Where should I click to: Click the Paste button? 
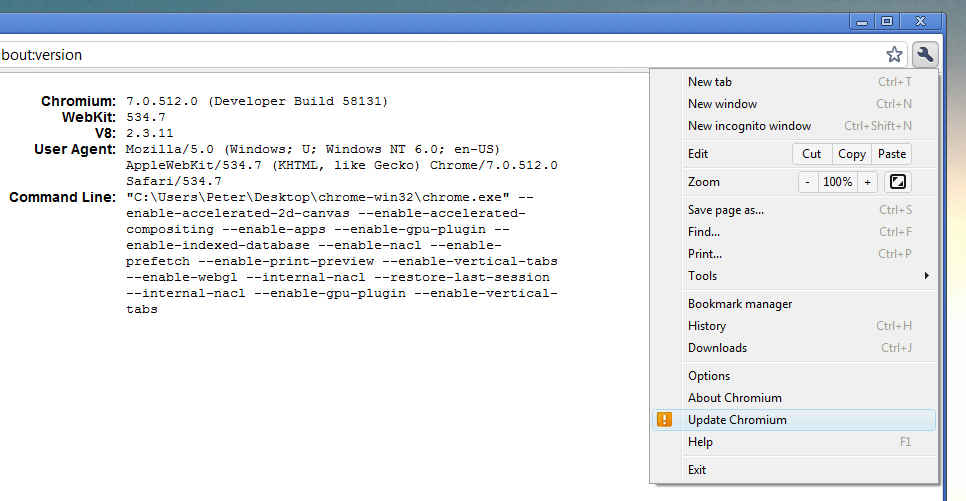click(891, 154)
